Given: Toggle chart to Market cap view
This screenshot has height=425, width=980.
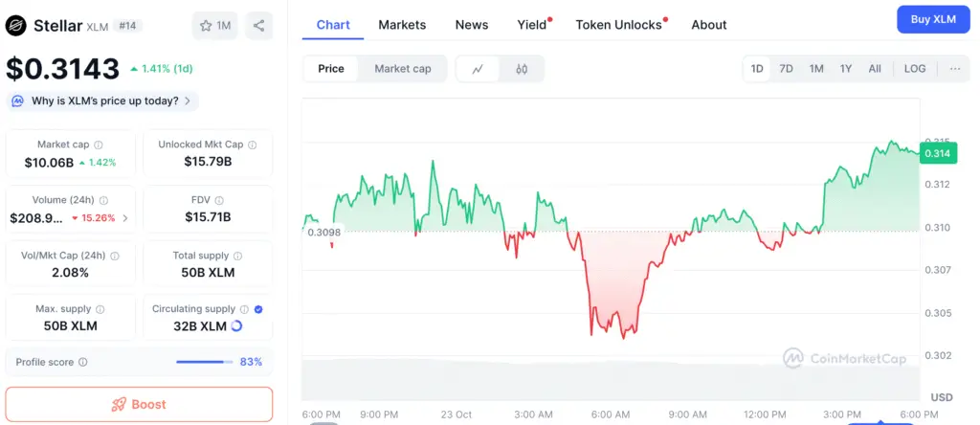Looking at the screenshot, I should 402,69.
